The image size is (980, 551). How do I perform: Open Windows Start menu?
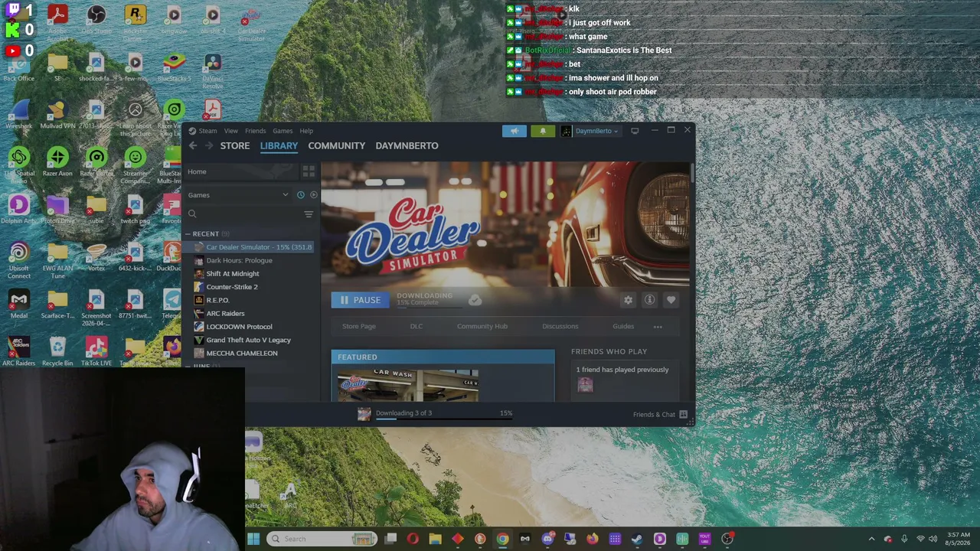click(253, 539)
